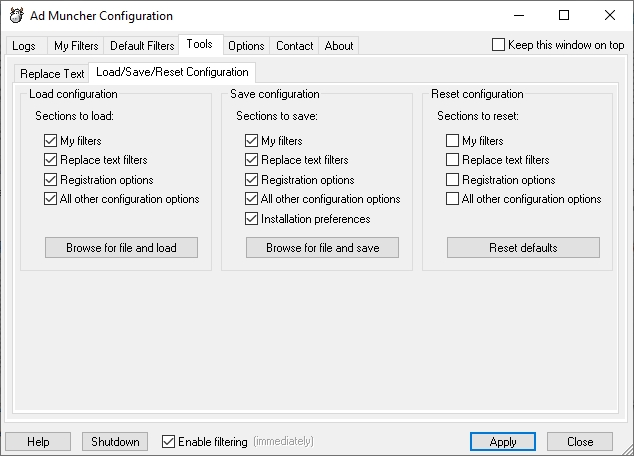Enable Keep this window on top
Viewport: 634px width, 456px height.
499,45
